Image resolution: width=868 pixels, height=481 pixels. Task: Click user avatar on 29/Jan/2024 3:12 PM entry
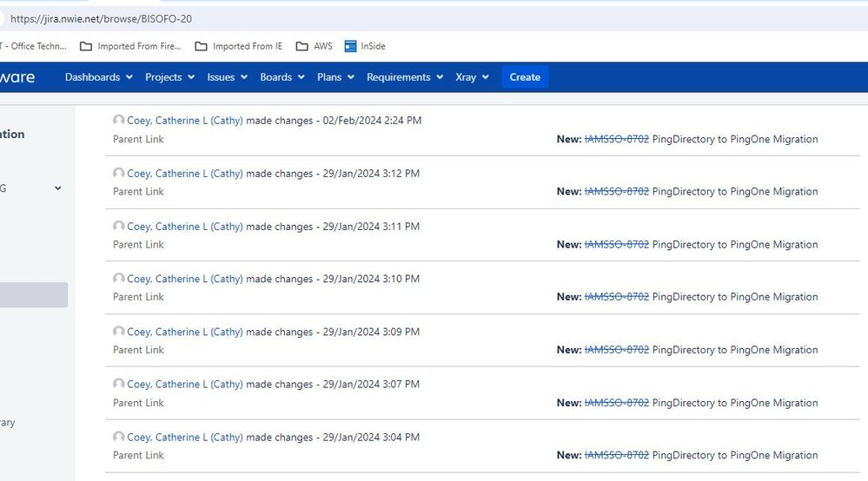tap(118, 173)
